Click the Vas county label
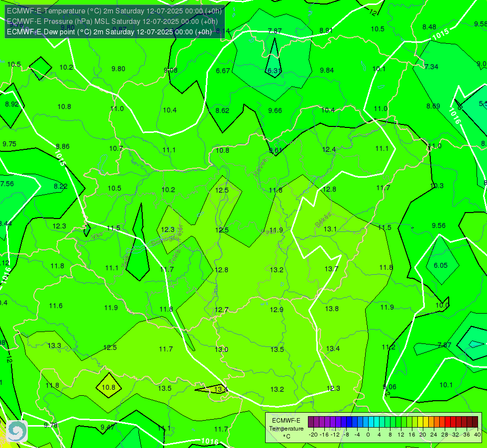The height and width of the screenshot is (448, 487). (x=97, y=236)
